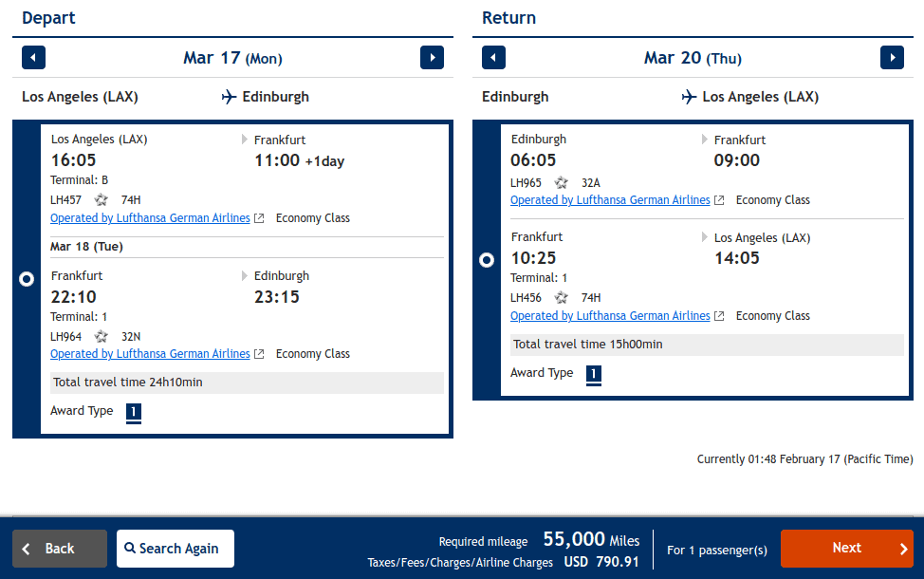Select the return flight radio button
This screenshot has width=924, height=579.
[x=486, y=259]
